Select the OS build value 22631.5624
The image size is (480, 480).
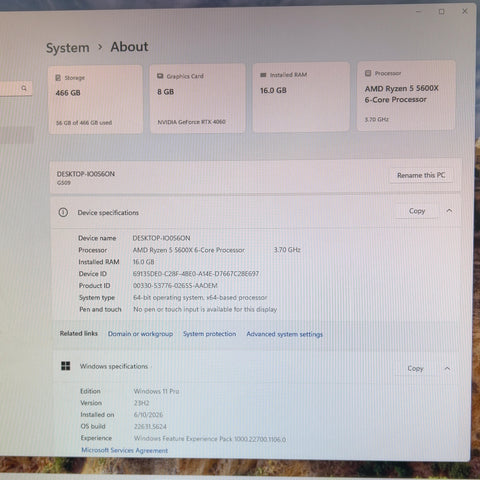click(150, 426)
